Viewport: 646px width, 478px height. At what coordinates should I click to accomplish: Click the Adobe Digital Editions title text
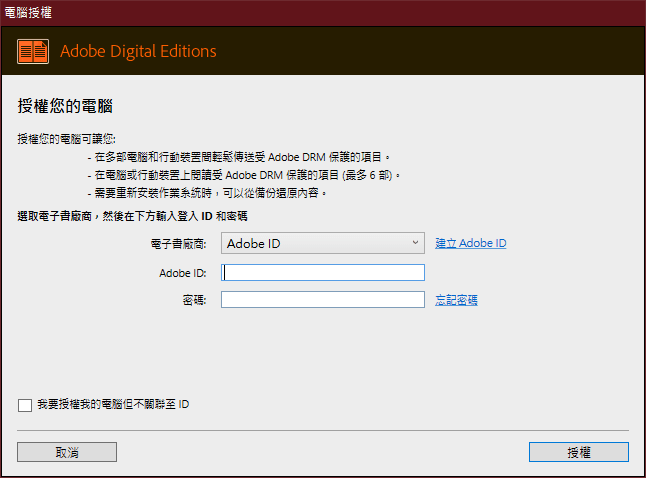(x=138, y=52)
